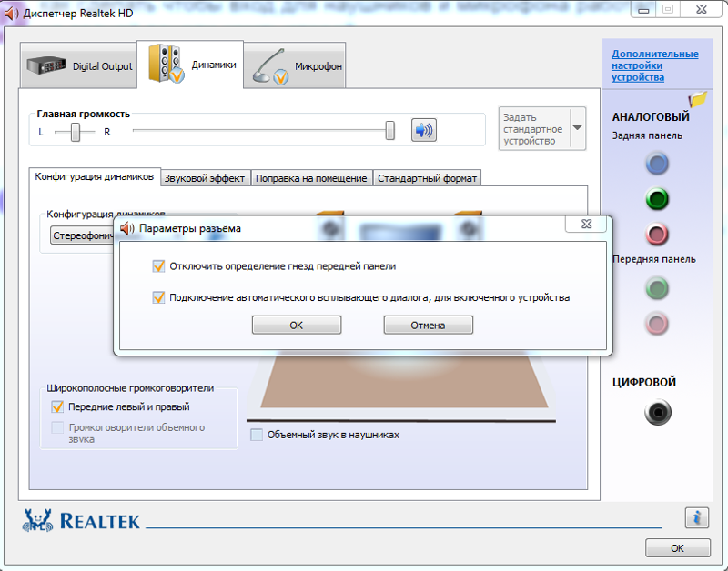728x571 pixels.
Task: Click the 'Широкополосные громкоговорители' group label
Action: (130, 388)
